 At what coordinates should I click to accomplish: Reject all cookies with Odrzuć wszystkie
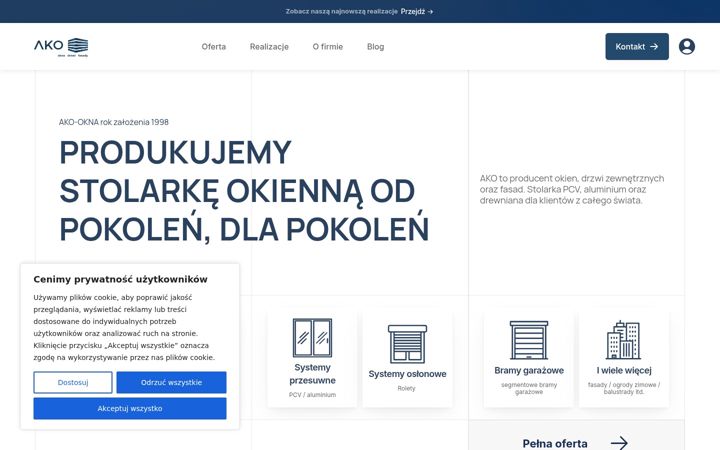[171, 382]
